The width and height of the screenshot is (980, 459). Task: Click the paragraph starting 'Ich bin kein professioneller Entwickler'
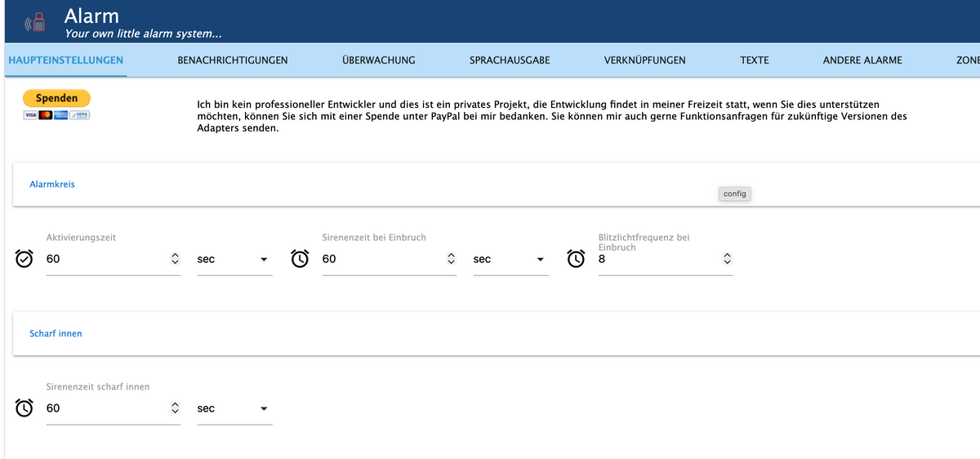coord(552,117)
